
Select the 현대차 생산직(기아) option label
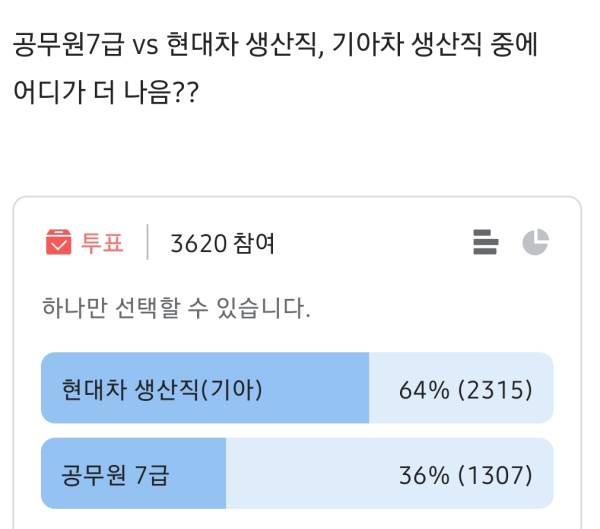[162, 389]
